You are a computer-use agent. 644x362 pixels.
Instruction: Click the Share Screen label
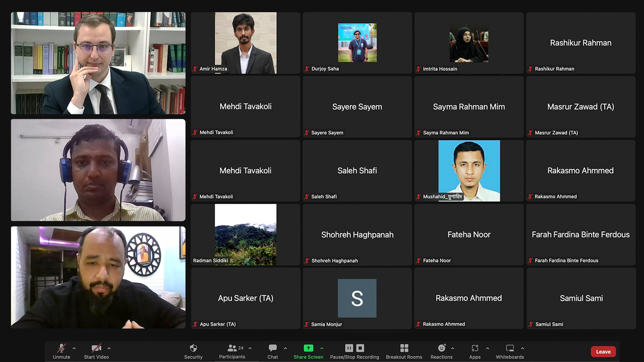[308, 357]
